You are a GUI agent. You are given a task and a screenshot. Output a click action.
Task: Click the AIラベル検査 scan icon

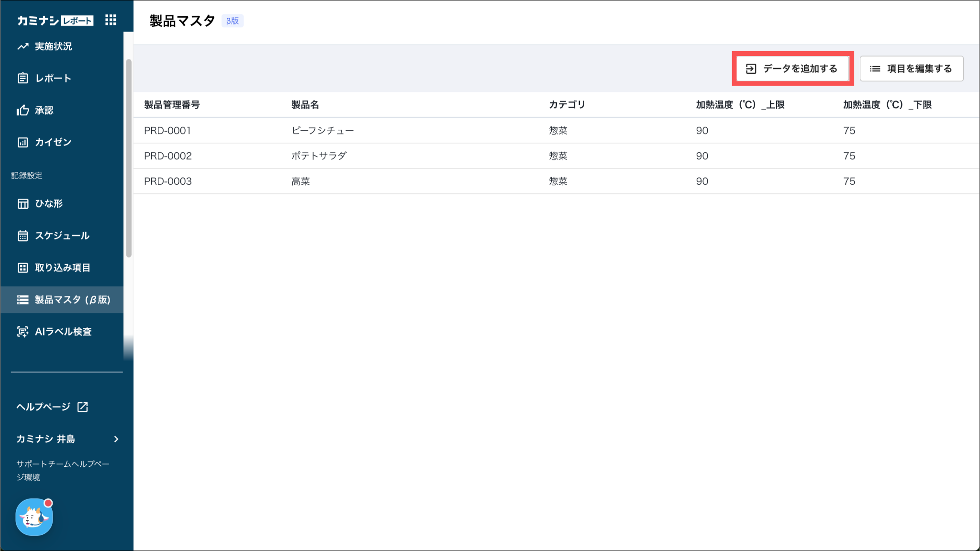coord(23,332)
